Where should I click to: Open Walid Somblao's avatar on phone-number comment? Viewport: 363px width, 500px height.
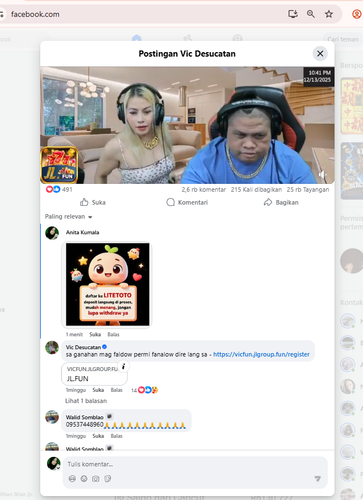coord(52,417)
